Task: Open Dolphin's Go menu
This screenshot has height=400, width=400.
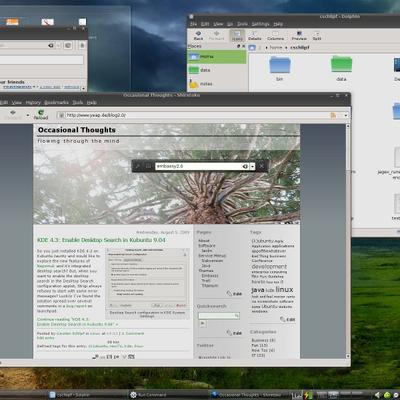Action: [x=230, y=24]
